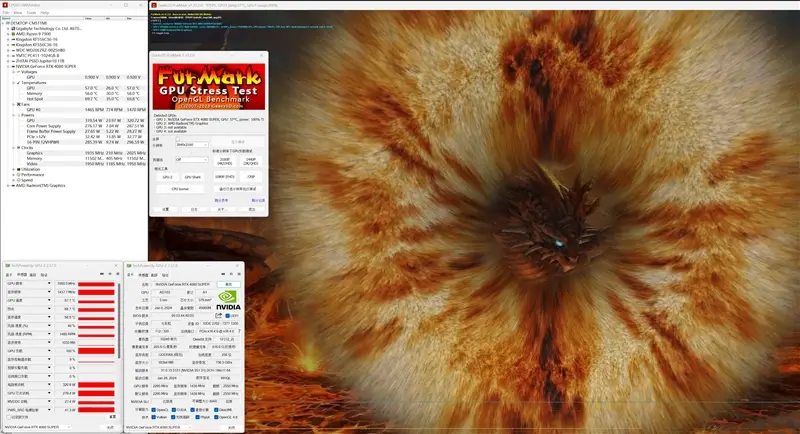Expand AMD Radeon(TM) Graphics node
Image resolution: width=800 pixels, height=434 pixels.
coord(8,186)
